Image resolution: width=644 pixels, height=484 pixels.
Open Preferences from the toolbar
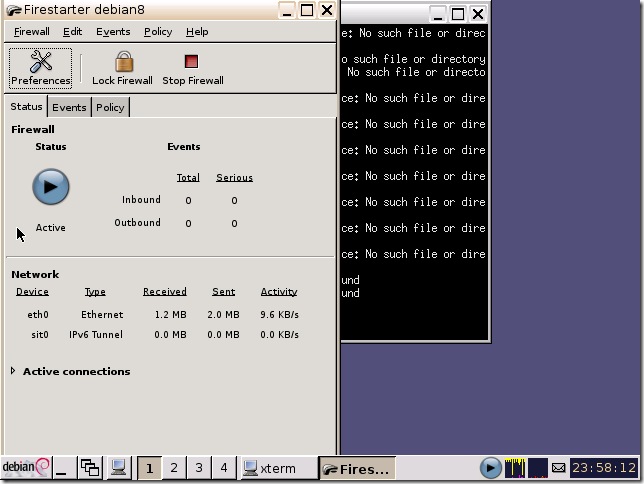(x=41, y=68)
